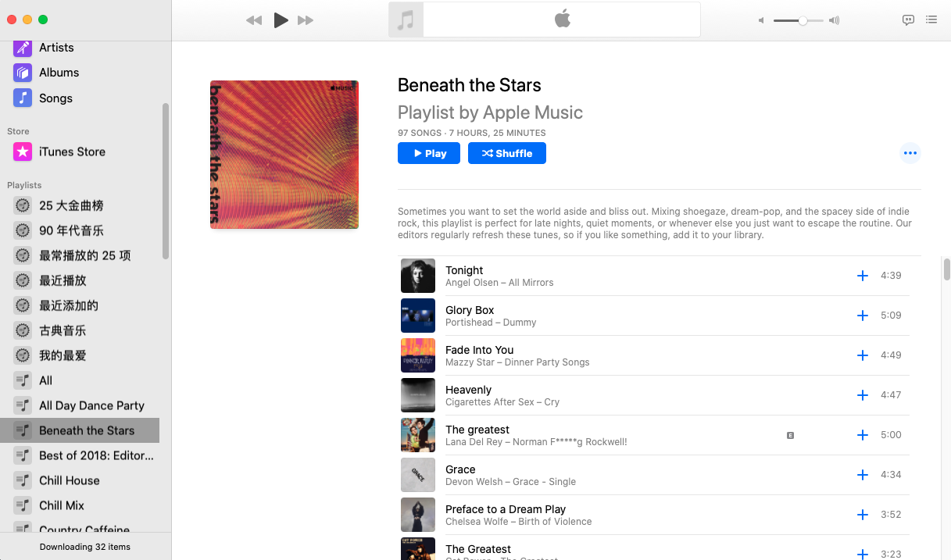This screenshot has width=951, height=560.
Task: Shuffle the Beneath the Stars playlist
Action: point(507,153)
